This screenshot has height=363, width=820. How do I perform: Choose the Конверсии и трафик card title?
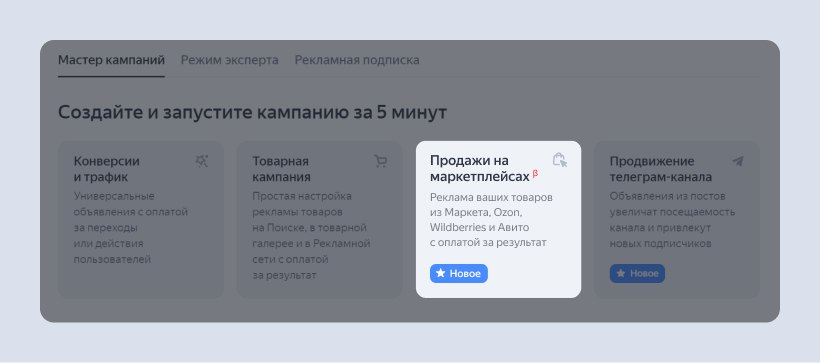107,169
